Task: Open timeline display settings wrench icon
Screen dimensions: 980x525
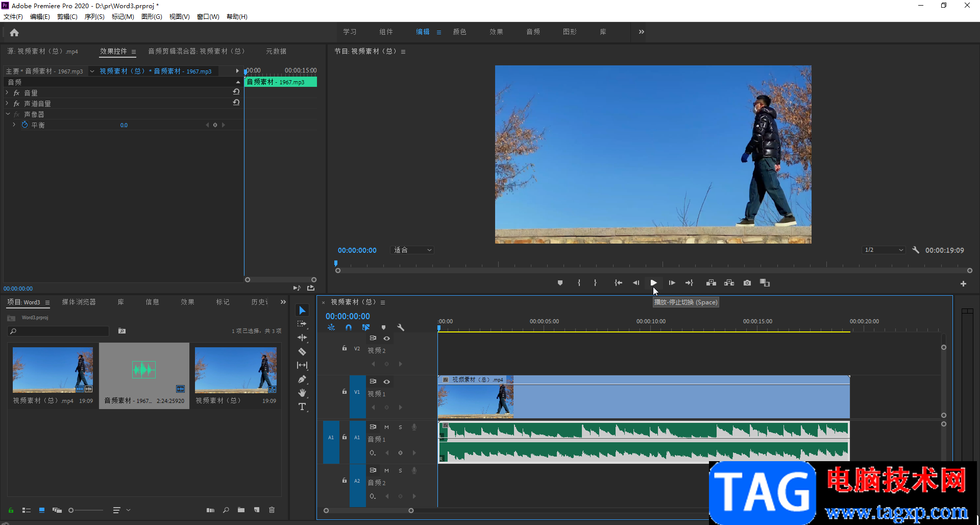Action: click(x=401, y=327)
